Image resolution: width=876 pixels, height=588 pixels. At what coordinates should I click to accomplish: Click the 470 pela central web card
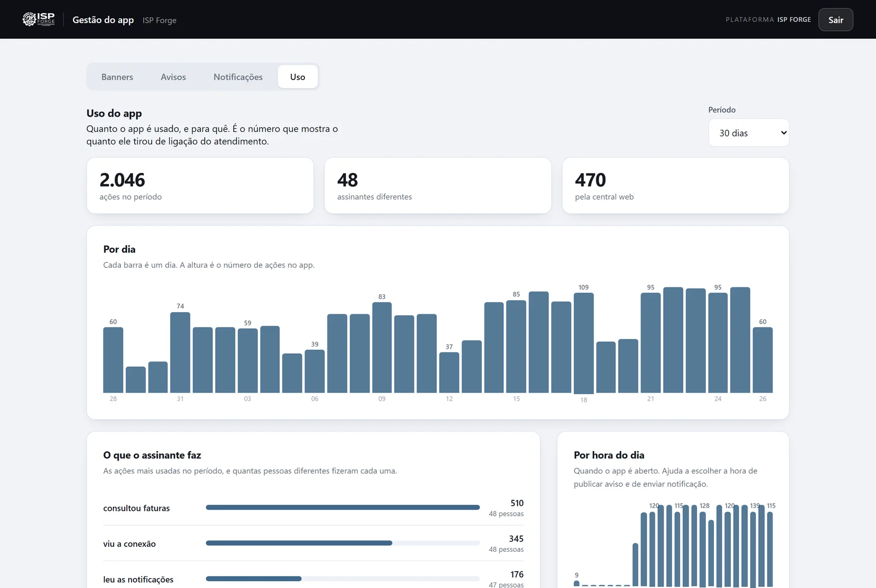675,186
